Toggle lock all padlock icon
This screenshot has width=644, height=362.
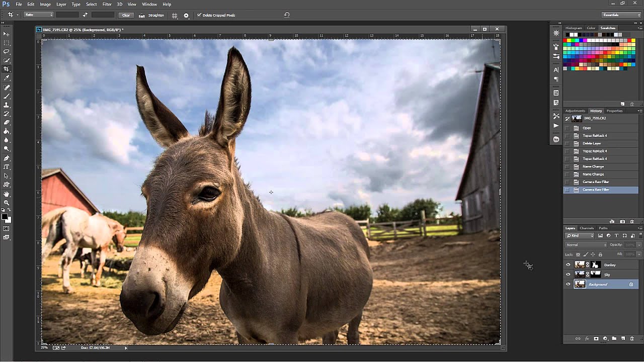click(600, 254)
